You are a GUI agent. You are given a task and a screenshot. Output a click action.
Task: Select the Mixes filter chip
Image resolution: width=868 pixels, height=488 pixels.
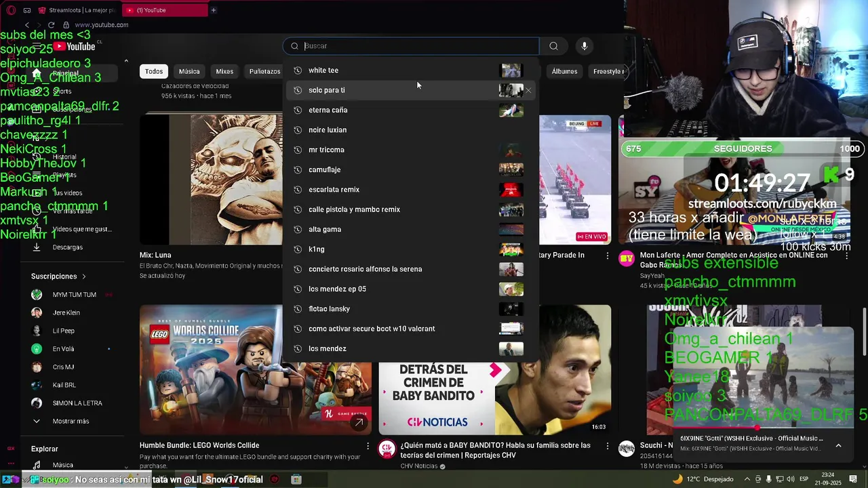[x=224, y=71]
